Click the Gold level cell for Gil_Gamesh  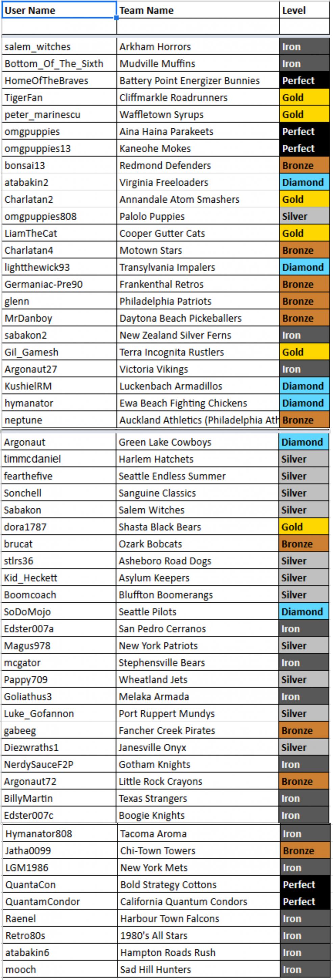tap(304, 352)
